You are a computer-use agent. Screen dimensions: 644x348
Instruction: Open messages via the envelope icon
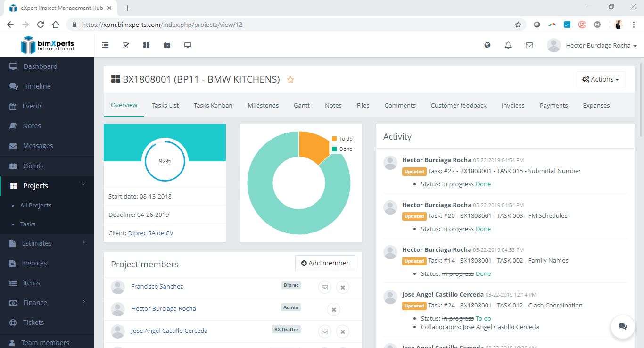pyautogui.click(x=529, y=45)
